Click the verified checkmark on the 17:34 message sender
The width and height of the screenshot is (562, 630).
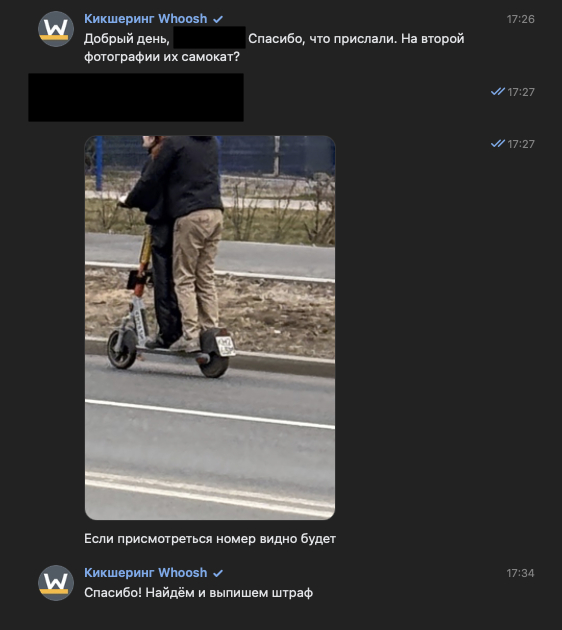tap(218, 573)
